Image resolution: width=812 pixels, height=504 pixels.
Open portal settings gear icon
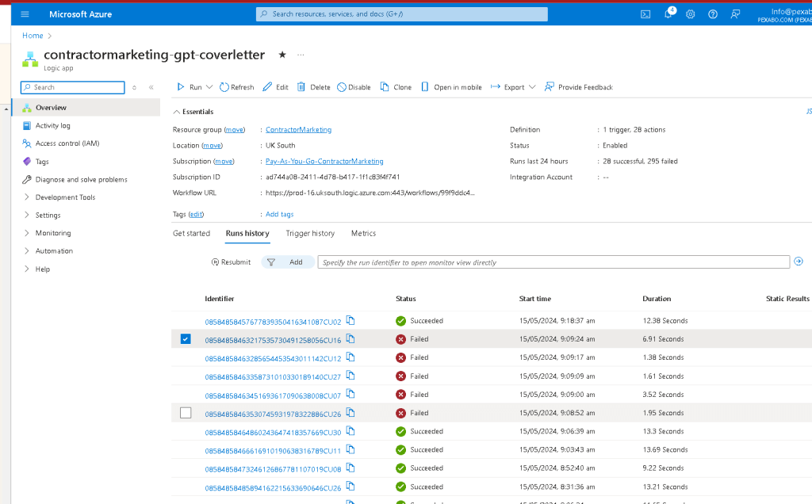(x=691, y=14)
